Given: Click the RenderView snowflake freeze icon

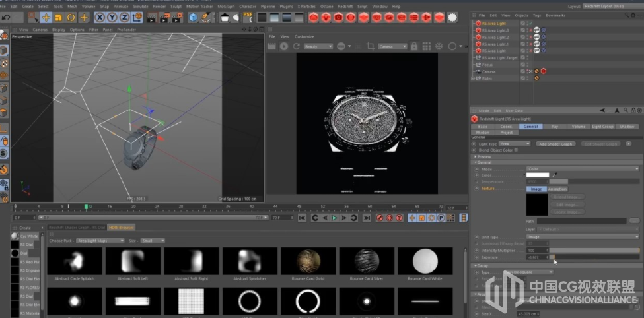Looking at the screenshot, I should click(x=439, y=46).
